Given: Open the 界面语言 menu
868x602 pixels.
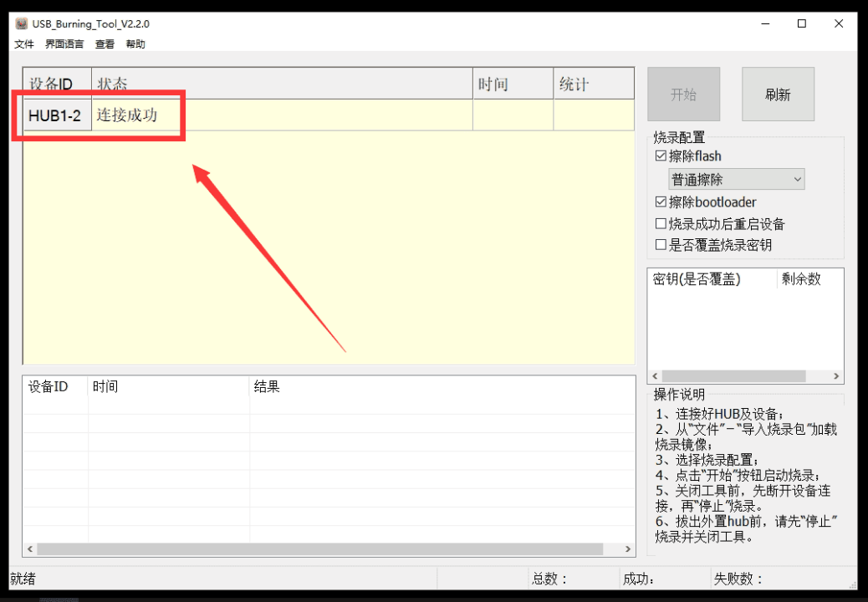Looking at the screenshot, I should pyautogui.click(x=64, y=44).
